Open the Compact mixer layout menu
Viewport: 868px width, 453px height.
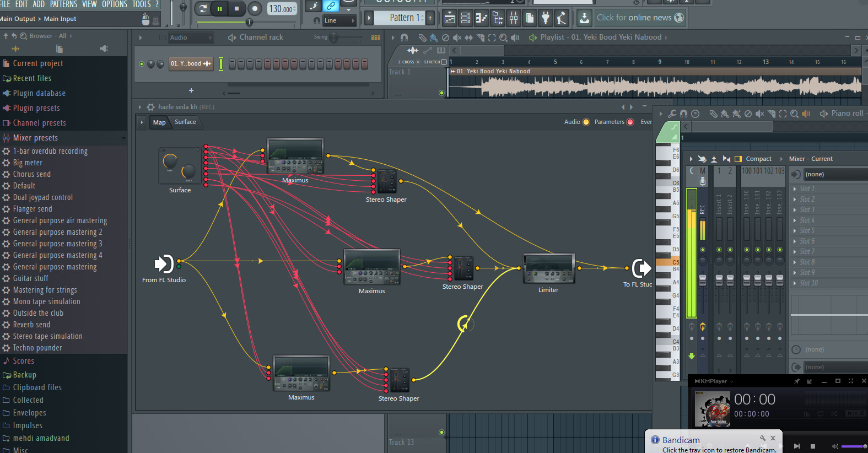758,159
